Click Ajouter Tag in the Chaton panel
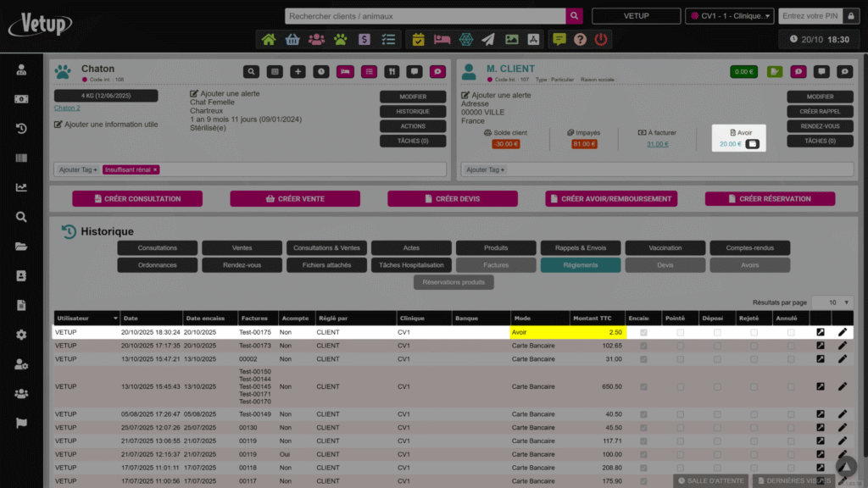The image size is (868, 488). 78,169
